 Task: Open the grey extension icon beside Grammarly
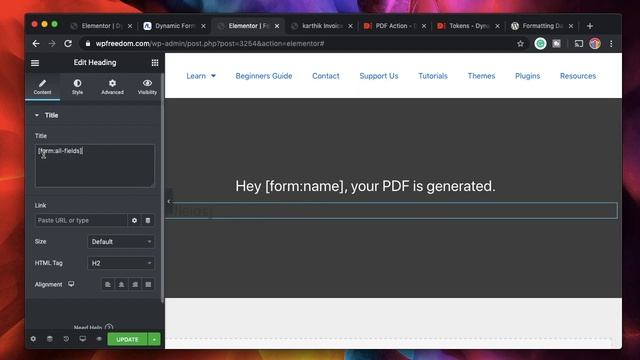tap(556, 44)
